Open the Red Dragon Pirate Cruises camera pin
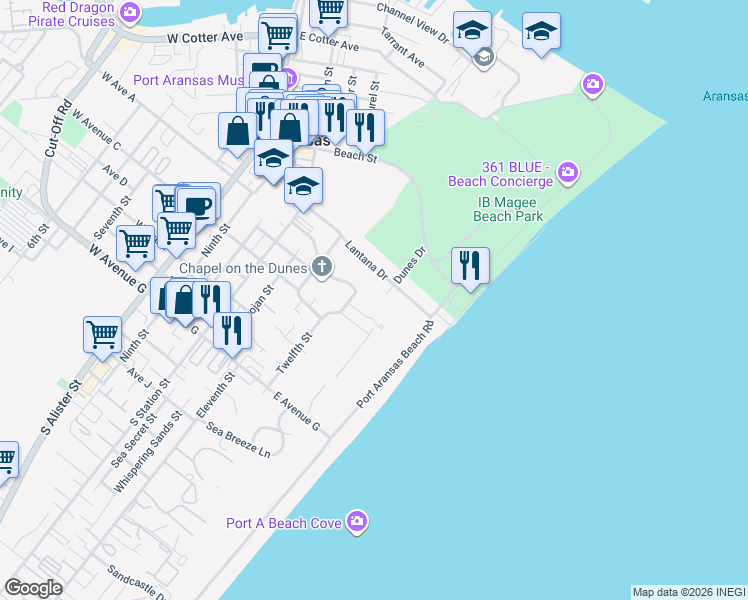The height and width of the screenshot is (600, 748). (129, 11)
